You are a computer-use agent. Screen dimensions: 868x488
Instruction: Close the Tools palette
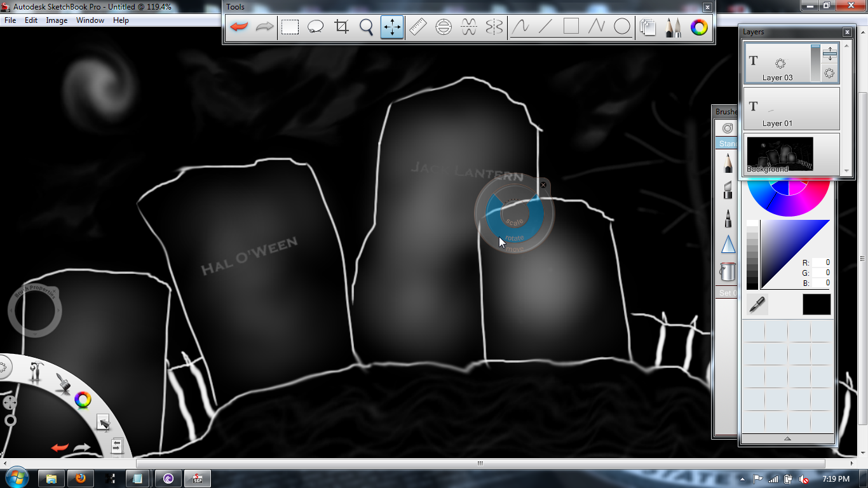pyautogui.click(x=707, y=7)
